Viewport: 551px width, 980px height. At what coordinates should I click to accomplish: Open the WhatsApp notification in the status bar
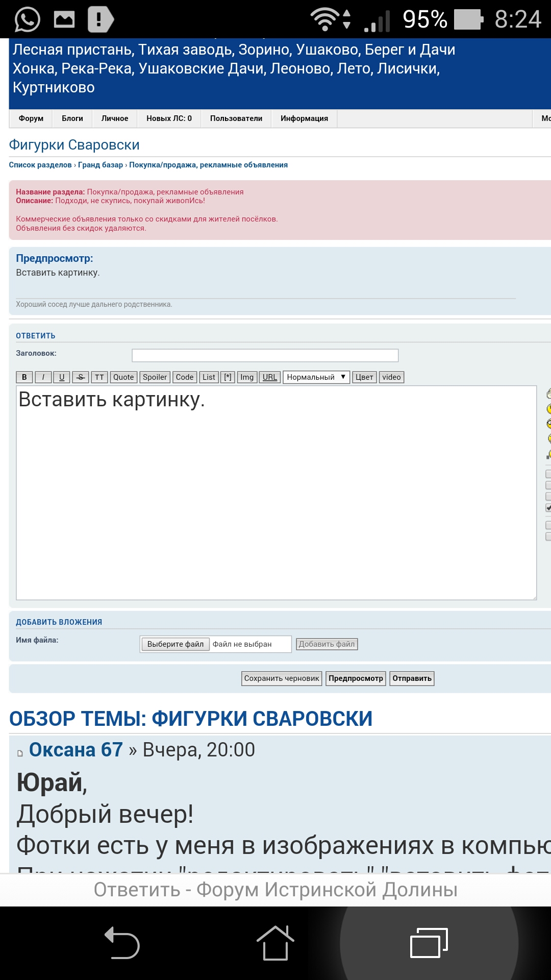[27, 19]
